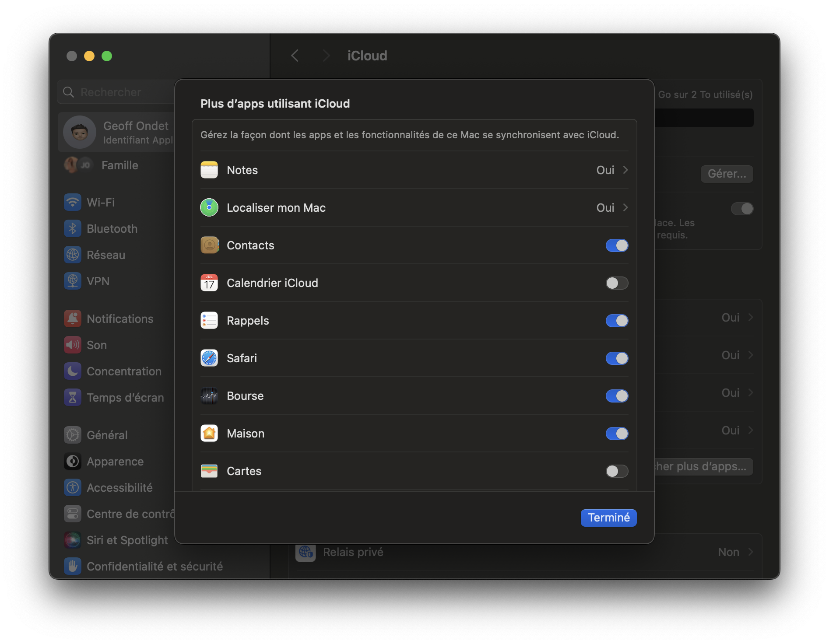Click the Famille avatars thumbnail
The image size is (829, 644).
coord(79,165)
